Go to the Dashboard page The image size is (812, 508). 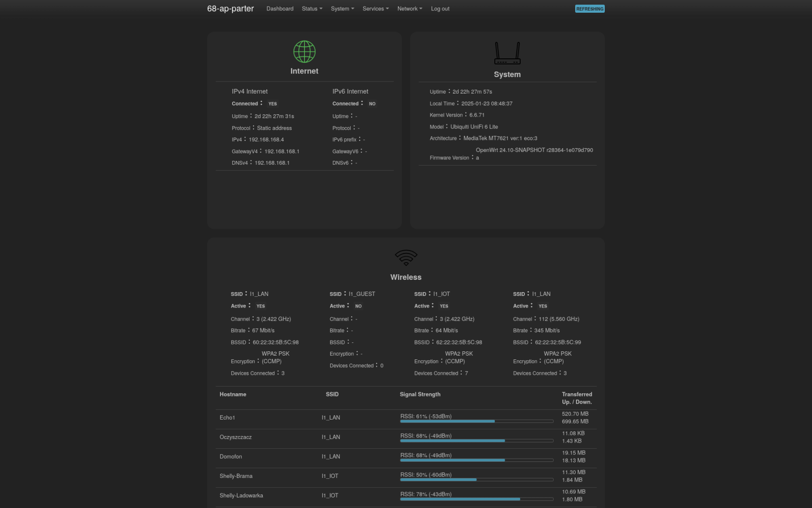[x=280, y=9]
